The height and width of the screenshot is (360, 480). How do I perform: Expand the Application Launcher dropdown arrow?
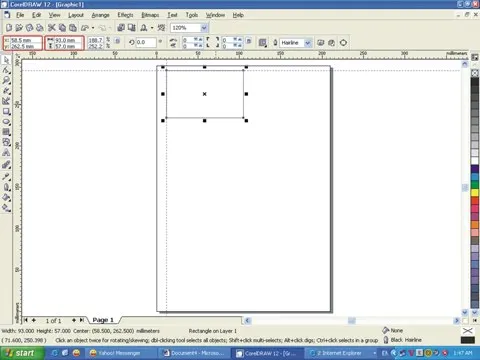click(x=152, y=28)
